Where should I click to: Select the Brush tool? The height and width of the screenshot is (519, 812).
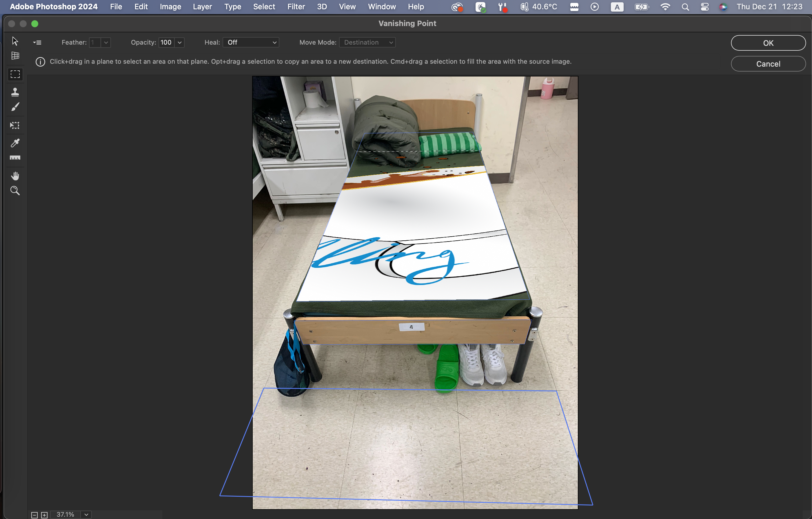pos(15,107)
